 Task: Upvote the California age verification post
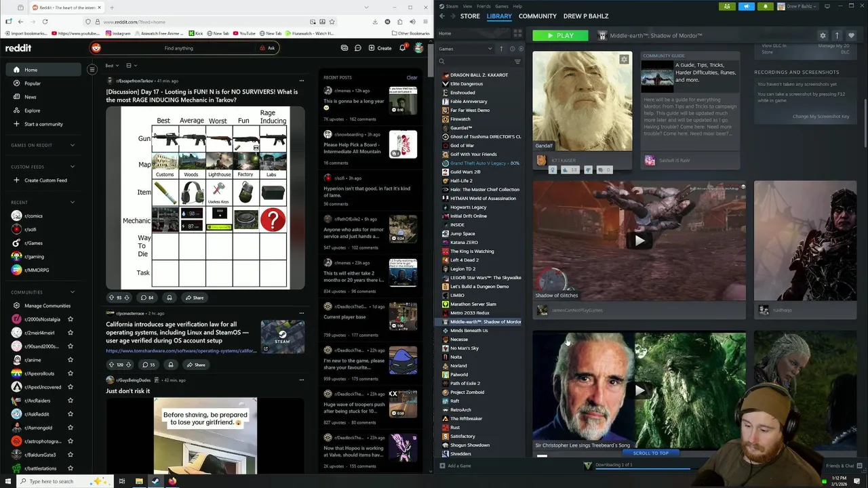click(111, 365)
